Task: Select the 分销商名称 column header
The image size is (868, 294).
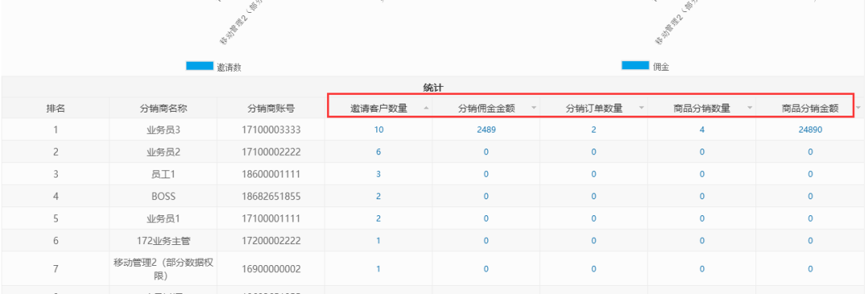Action: pos(163,108)
